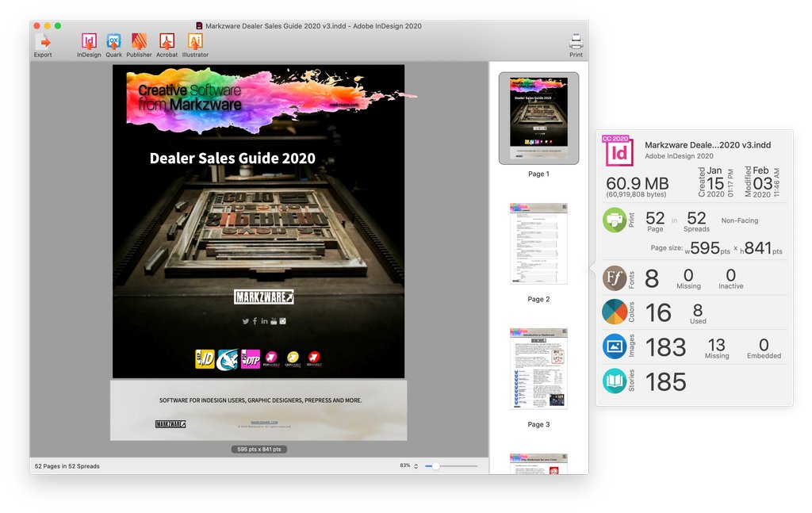The width and height of the screenshot is (812, 513).
Task: Convert to Publisher using toolbar icon
Action: click(139, 41)
